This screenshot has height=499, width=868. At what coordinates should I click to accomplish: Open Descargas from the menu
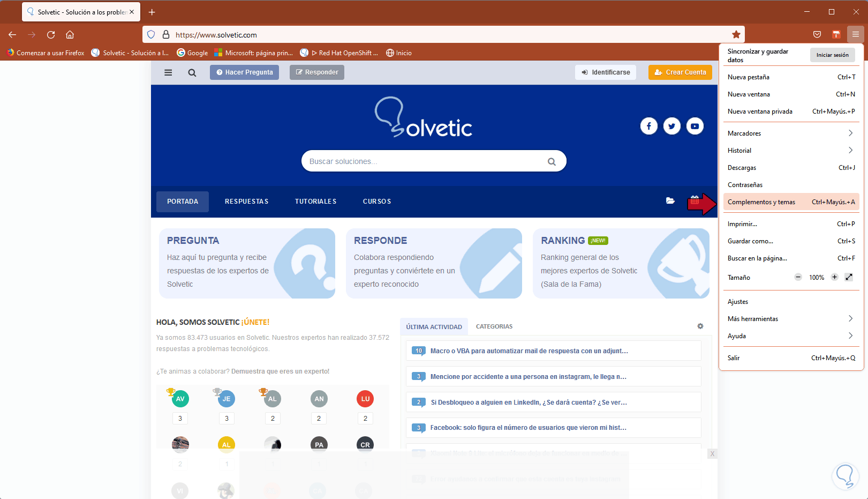point(791,168)
